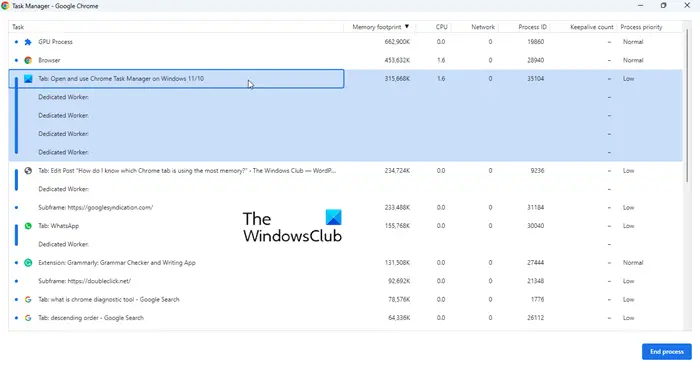Click the Google icon of the chrome diagnostic tool tab
The height and width of the screenshot is (369, 700).
28,300
